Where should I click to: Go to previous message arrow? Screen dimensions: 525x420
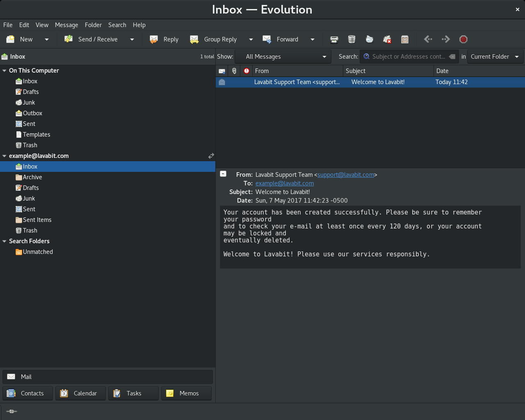[428, 39]
